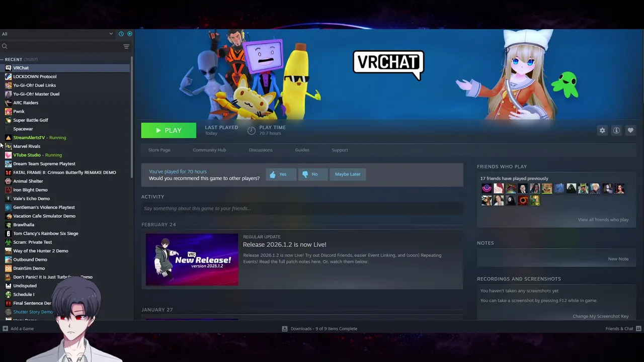This screenshot has width=644, height=362.
Task: Click the Marvel Rivals game icon
Action: [x=8, y=146]
